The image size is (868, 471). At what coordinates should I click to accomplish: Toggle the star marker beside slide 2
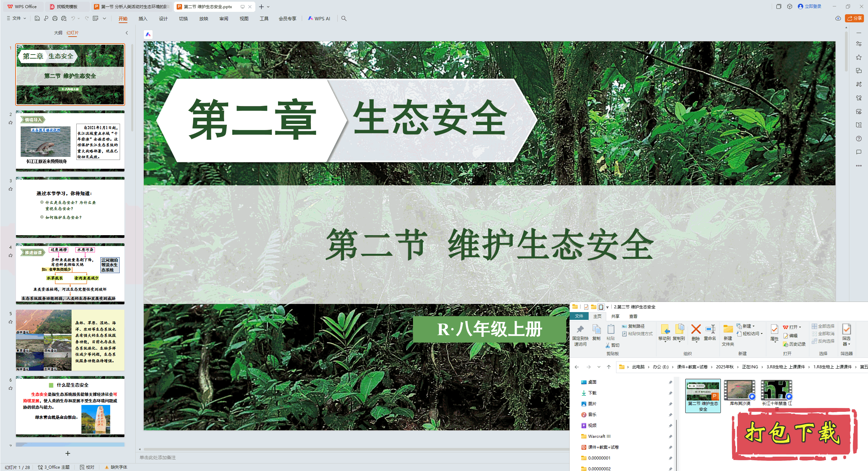coord(11,123)
